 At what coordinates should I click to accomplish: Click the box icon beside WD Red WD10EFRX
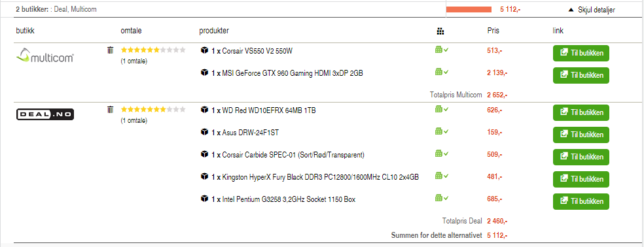point(204,110)
